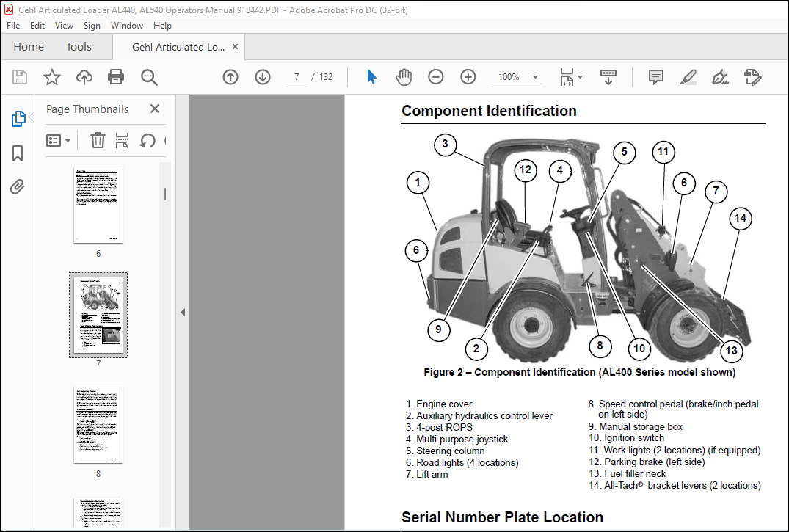Viewport: 789px width, 532px height.
Task: Click the Save file icon
Action: click(20, 77)
